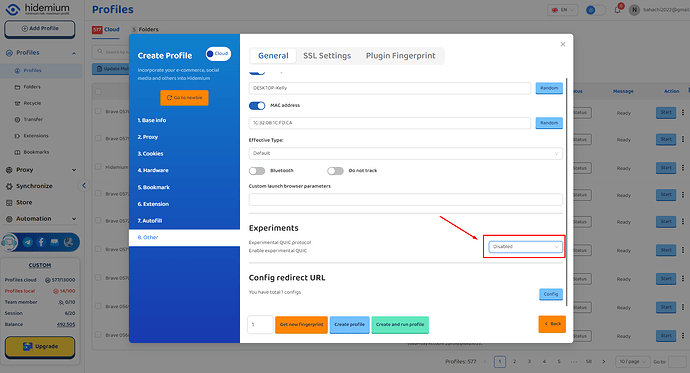Toggle the theme switch in the header

(596, 10)
